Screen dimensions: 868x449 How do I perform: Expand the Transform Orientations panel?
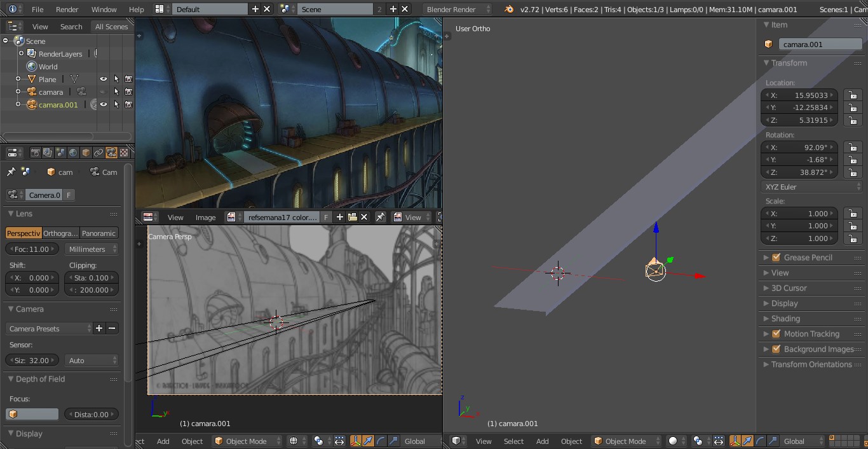pyautogui.click(x=766, y=364)
